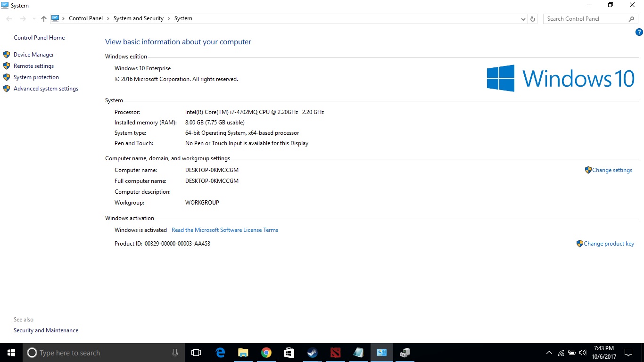The height and width of the screenshot is (362, 644).
Task: Open the Wi-Fi network tray icon
Action: tap(561, 353)
